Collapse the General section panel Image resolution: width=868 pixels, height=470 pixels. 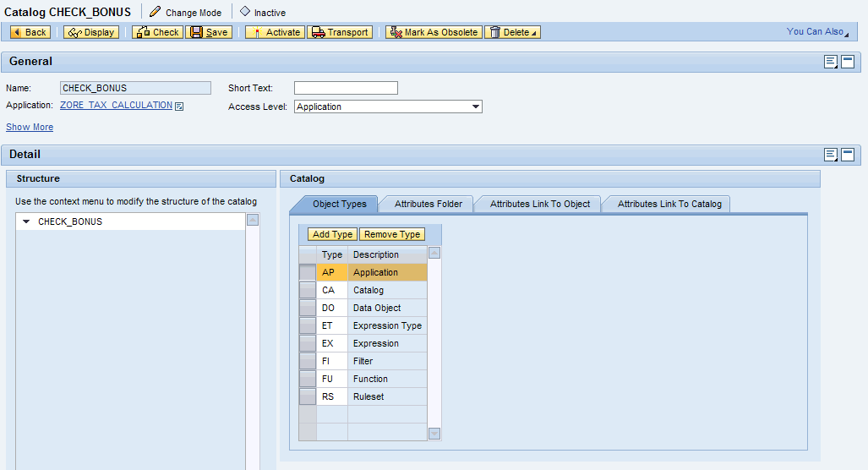pos(847,62)
